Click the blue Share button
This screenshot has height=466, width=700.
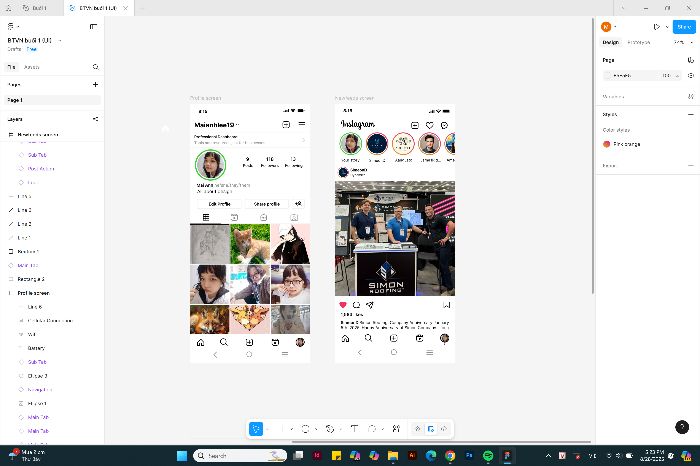(x=684, y=27)
